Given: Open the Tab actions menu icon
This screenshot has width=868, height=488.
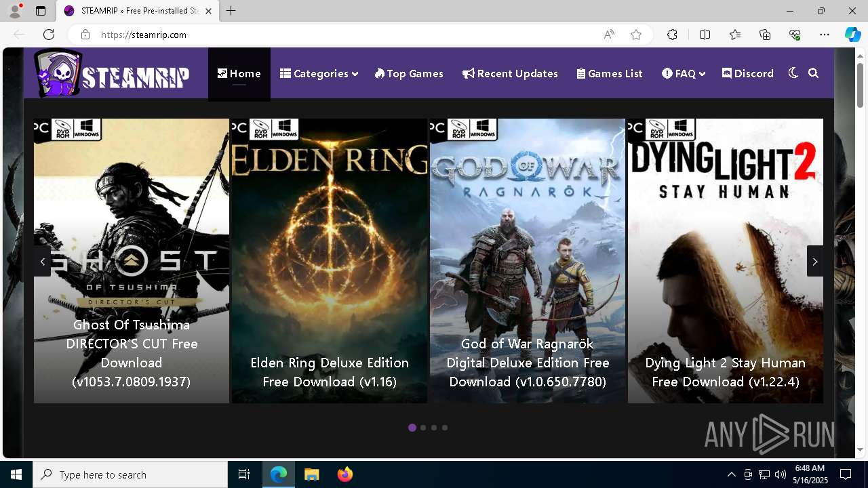Looking at the screenshot, I should [x=41, y=11].
